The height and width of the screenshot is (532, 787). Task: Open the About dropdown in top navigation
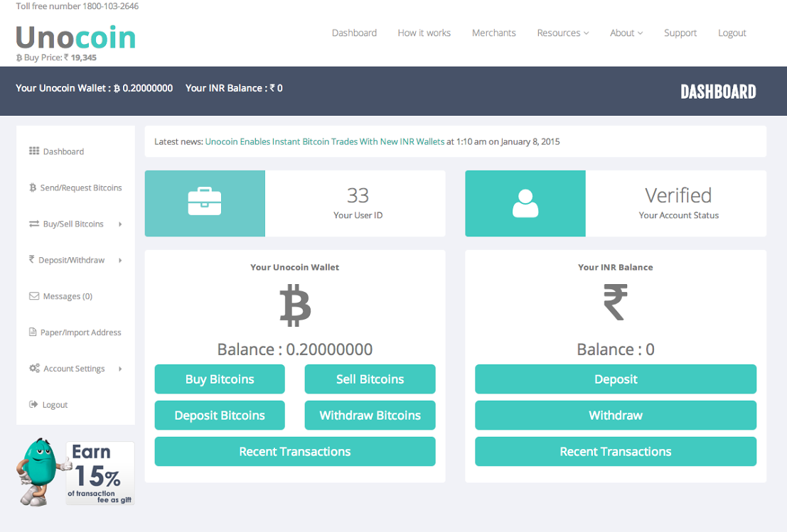coord(626,33)
